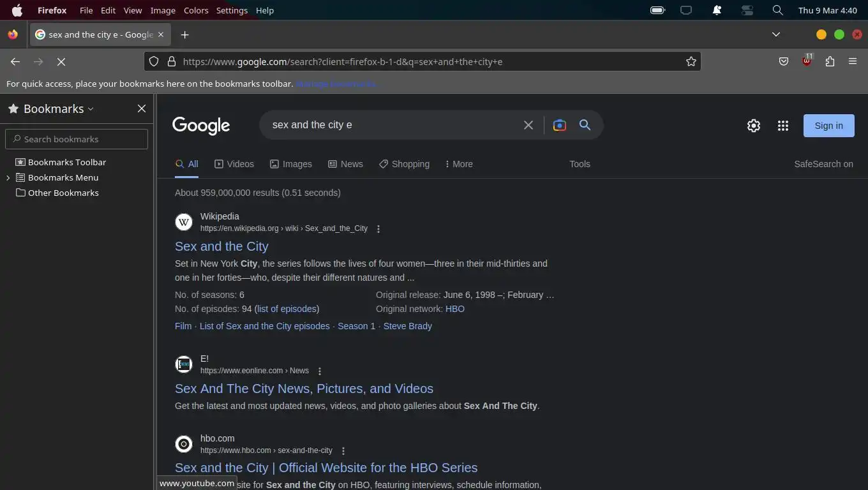Switch to Shopping results tab
The width and height of the screenshot is (868, 490).
coord(404,164)
